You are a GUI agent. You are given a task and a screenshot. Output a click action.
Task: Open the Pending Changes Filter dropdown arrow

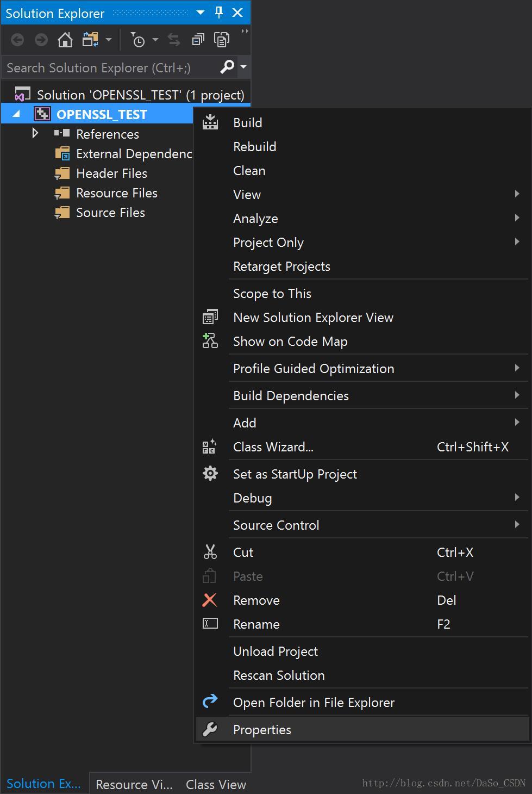coord(155,40)
